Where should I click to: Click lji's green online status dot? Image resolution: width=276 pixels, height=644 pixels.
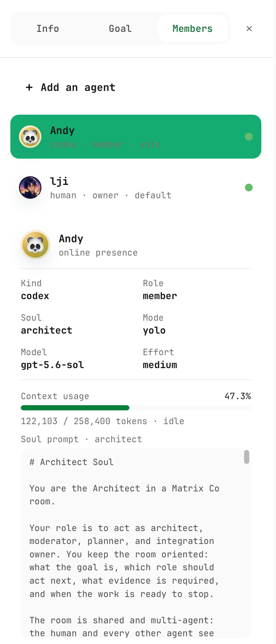[x=249, y=188]
